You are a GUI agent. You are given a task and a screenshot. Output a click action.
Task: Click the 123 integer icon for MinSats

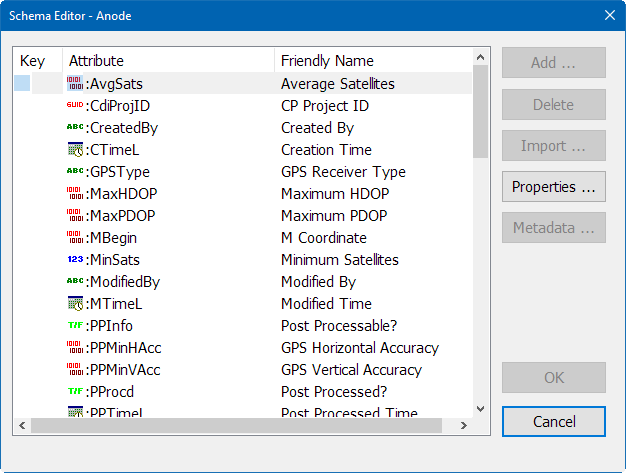click(x=75, y=259)
